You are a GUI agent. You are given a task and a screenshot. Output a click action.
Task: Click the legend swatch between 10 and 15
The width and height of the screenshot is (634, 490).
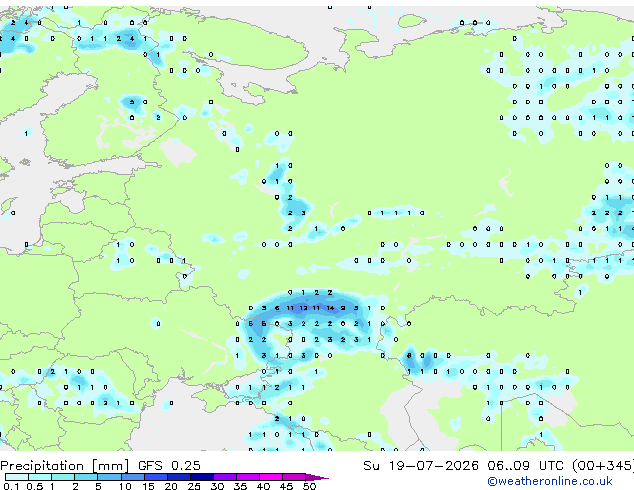click(x=133, y=477)
